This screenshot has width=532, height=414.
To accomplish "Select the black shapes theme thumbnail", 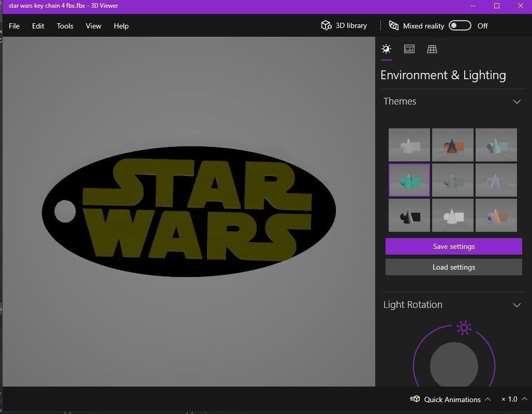I will pyautogui.click(x=409, y=215).
